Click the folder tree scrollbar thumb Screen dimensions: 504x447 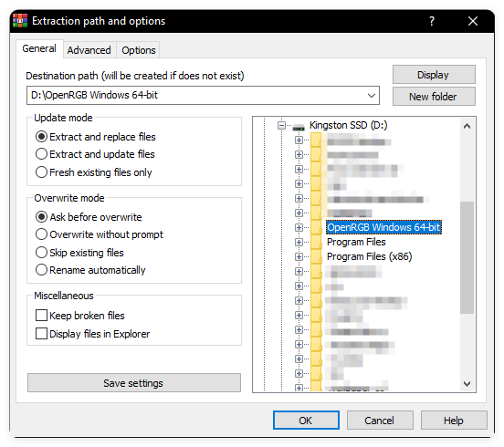[x=467, y=257]
